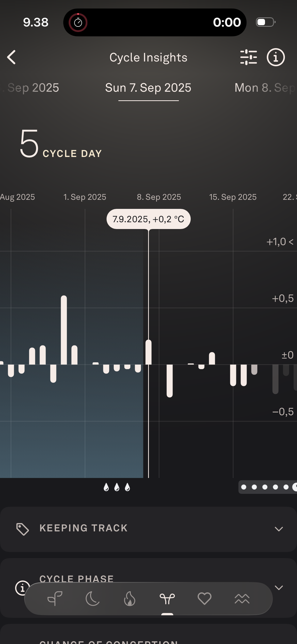The width and height of the screenshot is (297, 644).
Task: Go to the previous Sep 2025 day
Action: tap(31, 88)
